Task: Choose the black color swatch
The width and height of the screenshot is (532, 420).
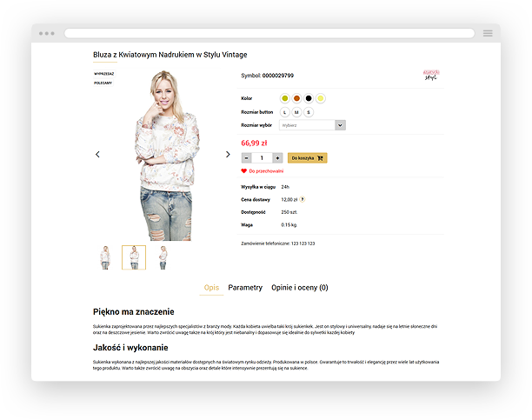Action: point(309,98)
